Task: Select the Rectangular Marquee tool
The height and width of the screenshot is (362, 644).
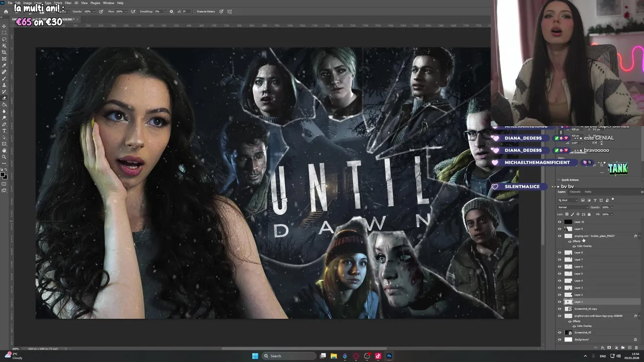Action: click(5, 33)
